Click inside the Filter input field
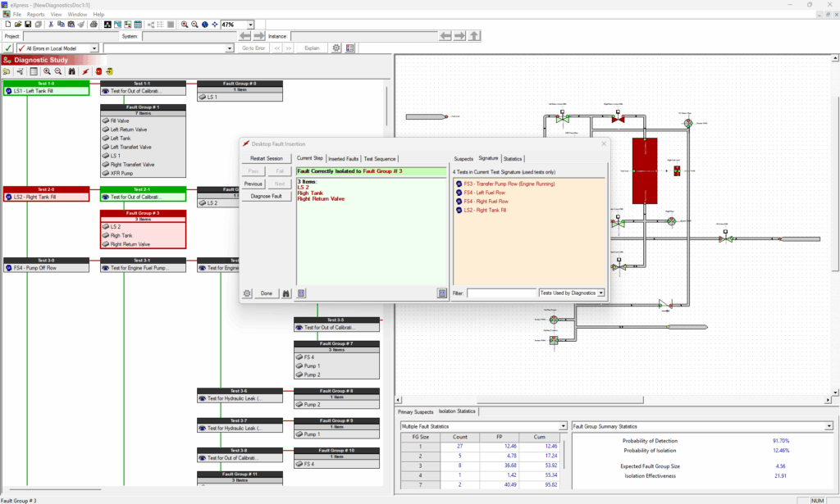Viewport: 840px width, 504px height. (x=502, y=293)
